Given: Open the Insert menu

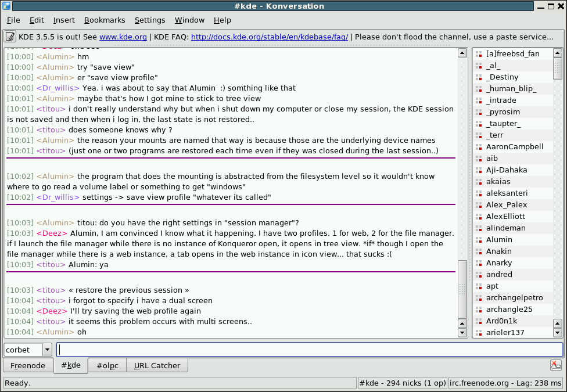Looking at the screenshot, I should click(64, 20).
